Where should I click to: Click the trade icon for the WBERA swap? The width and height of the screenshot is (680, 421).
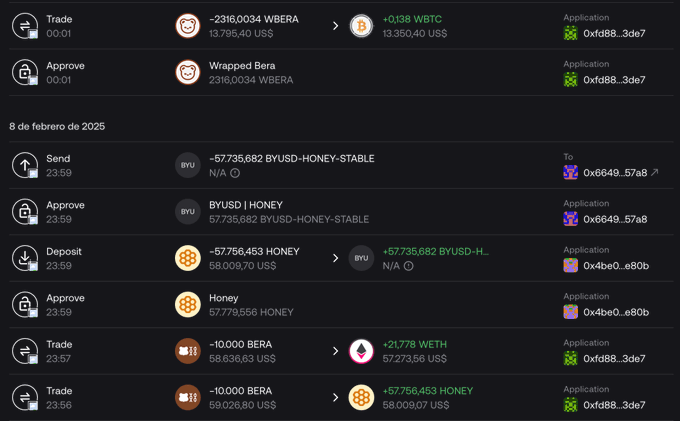pos(25,26)
